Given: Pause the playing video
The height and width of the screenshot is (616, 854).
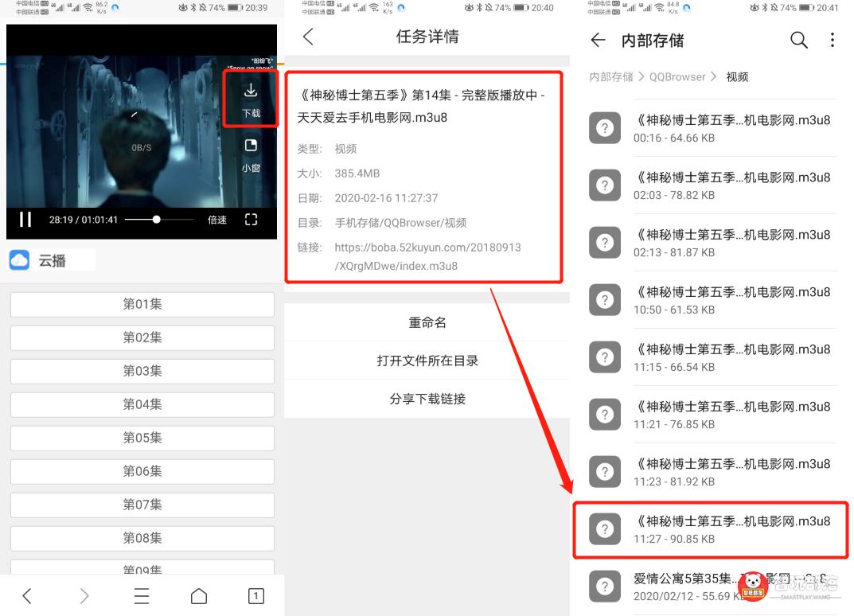Looking at the screenshot, I should click(25, 220).
